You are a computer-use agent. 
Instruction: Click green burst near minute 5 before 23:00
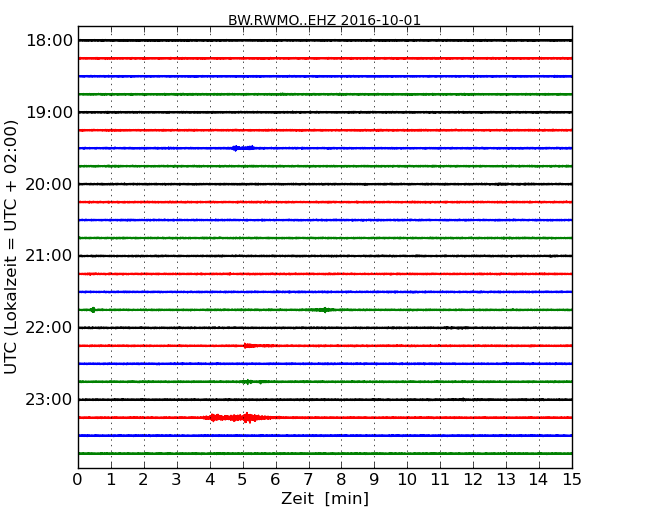tap(252, 382)
